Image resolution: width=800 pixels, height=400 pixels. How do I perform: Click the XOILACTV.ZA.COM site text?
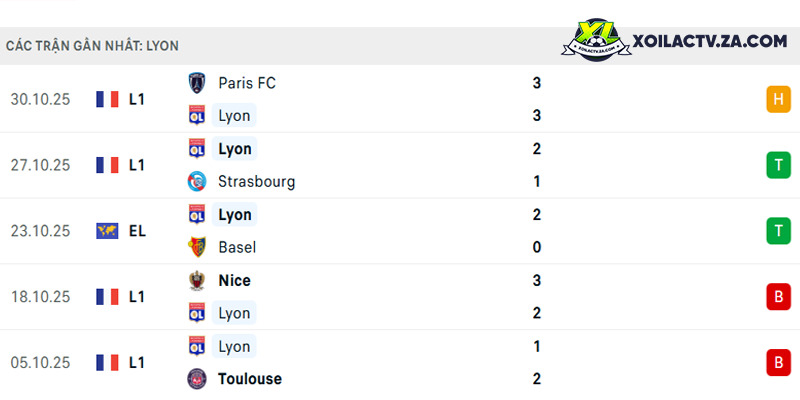[710, 41]
